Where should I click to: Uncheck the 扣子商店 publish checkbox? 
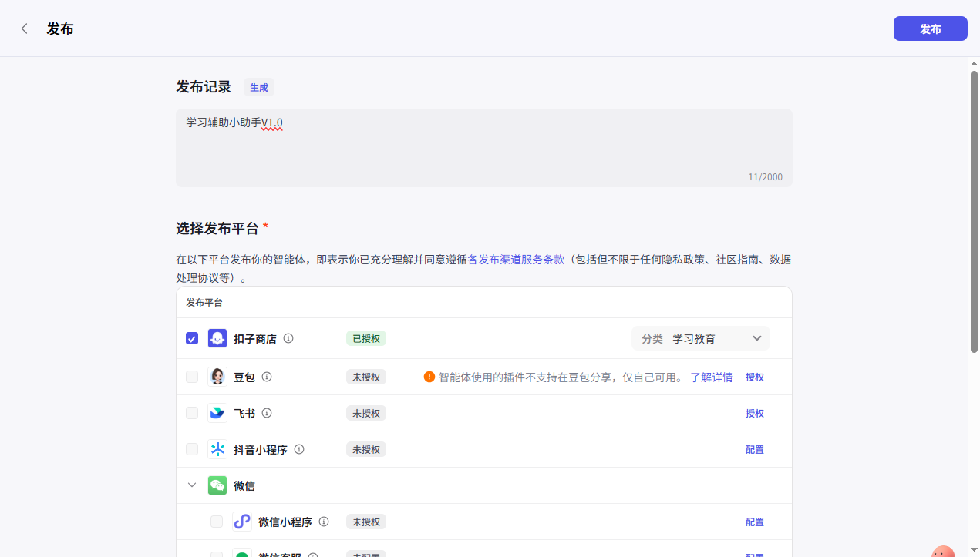pos(191,337)
